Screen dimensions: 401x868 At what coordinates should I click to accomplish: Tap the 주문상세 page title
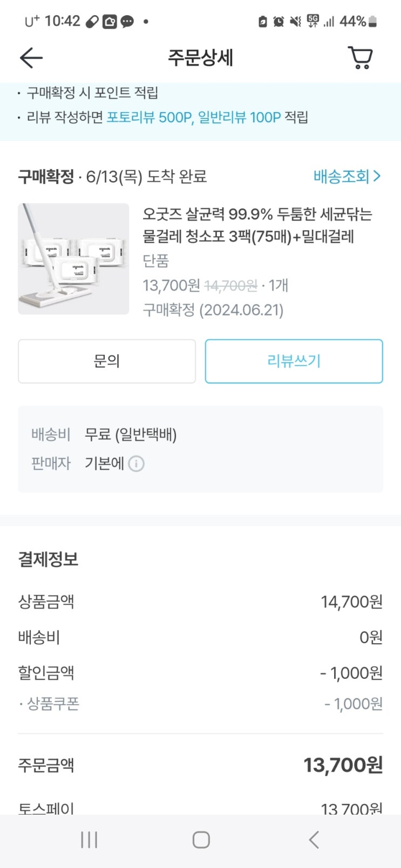[200, 58]
